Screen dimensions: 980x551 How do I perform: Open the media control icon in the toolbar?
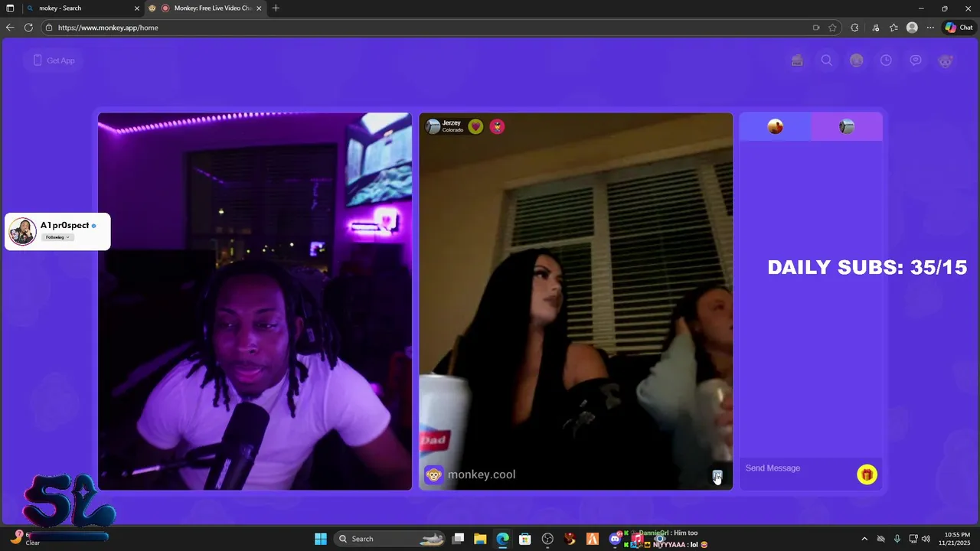click(876, 28)
